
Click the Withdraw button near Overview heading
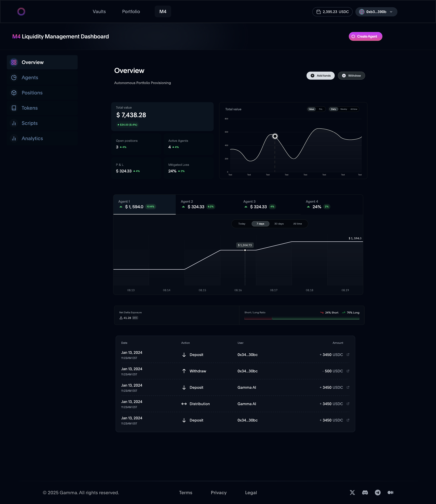351,76
